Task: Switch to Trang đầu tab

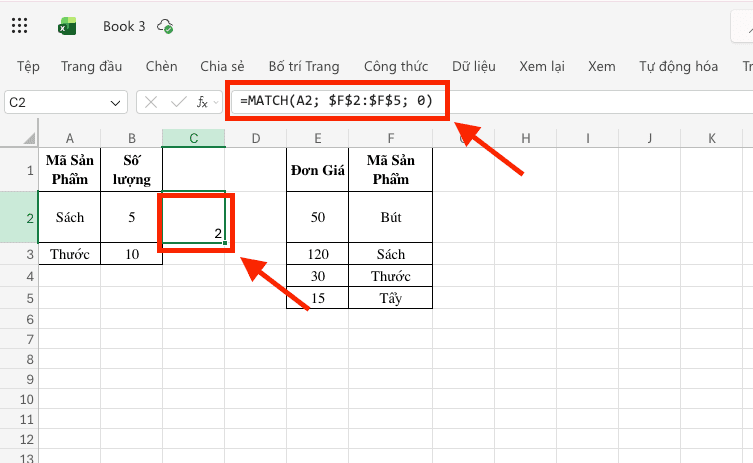Action: 91,66
